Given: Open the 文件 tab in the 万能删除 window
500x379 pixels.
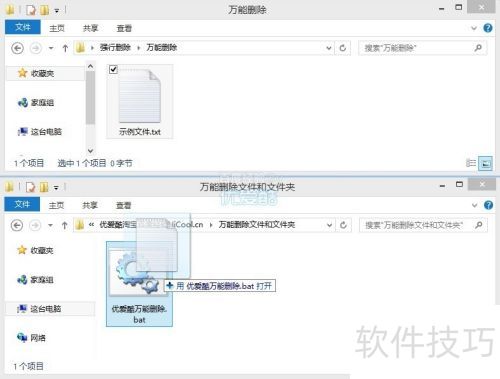Looking at the screenshot, I should tap(23, 27).
